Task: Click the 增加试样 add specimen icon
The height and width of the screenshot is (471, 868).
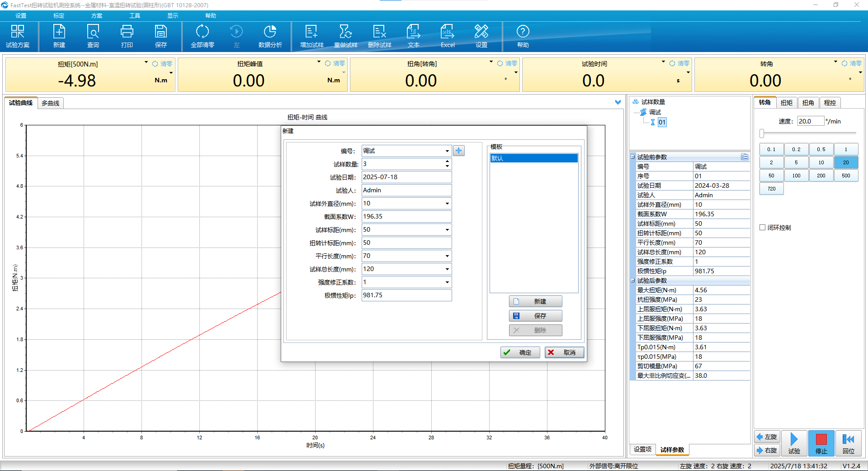Action: 311,36
